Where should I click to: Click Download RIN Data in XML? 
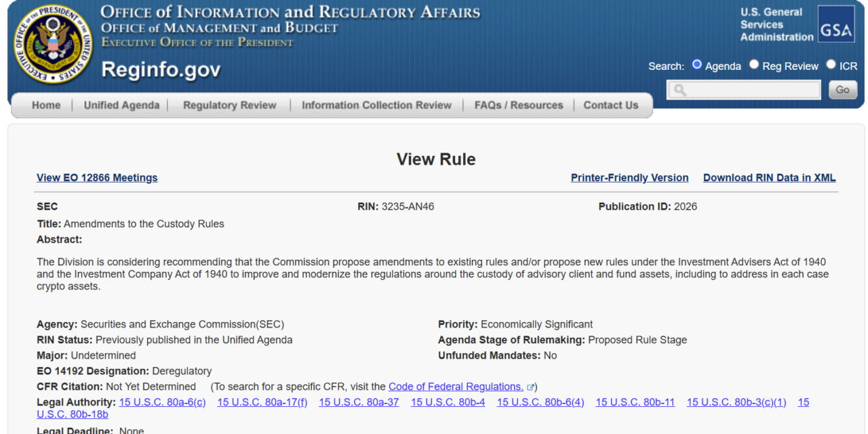[x=770, y=178]
